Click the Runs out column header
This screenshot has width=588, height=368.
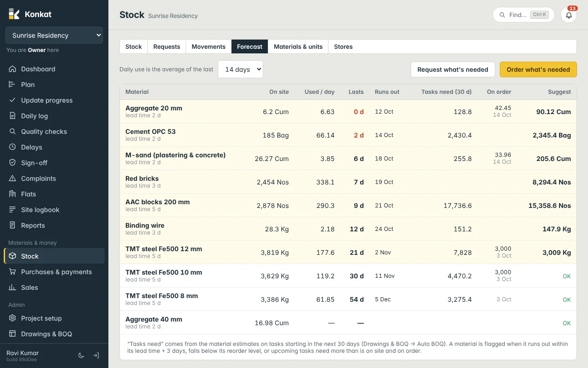pyautogui.click(x=387, y=92)
